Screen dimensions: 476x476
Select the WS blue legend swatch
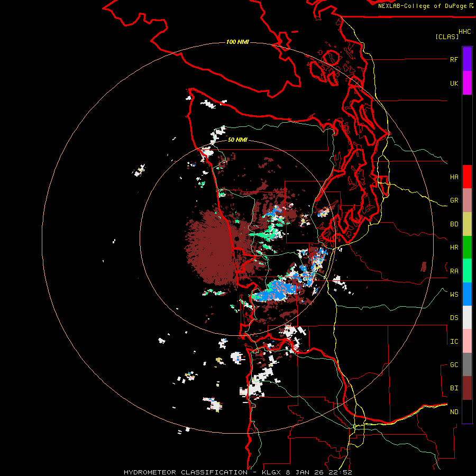(467, 294)
